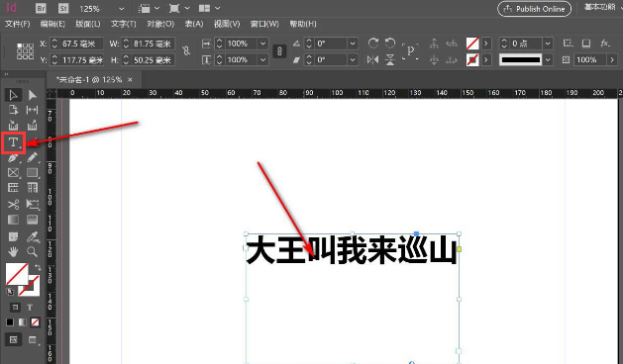
Task: Open the View Options dropdown
Action: point(149,8)
